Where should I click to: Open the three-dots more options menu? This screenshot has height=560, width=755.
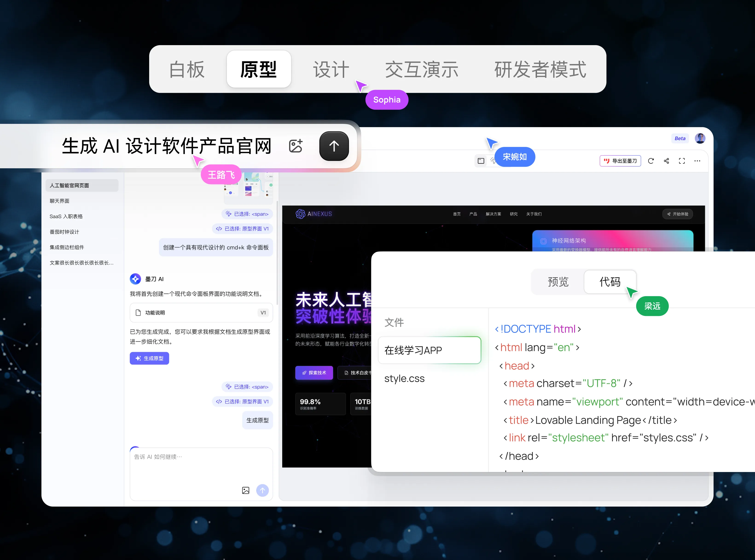point(697,161)
